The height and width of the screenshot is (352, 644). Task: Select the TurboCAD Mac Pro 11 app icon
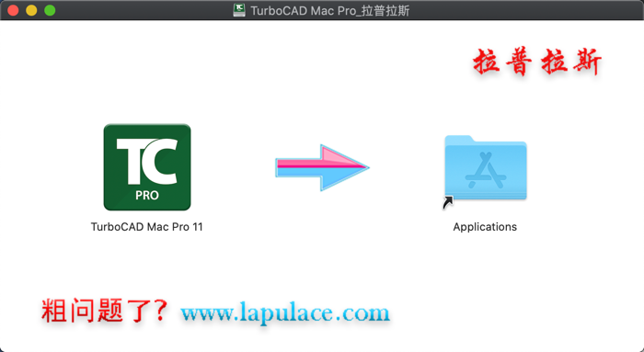point(147,167)
